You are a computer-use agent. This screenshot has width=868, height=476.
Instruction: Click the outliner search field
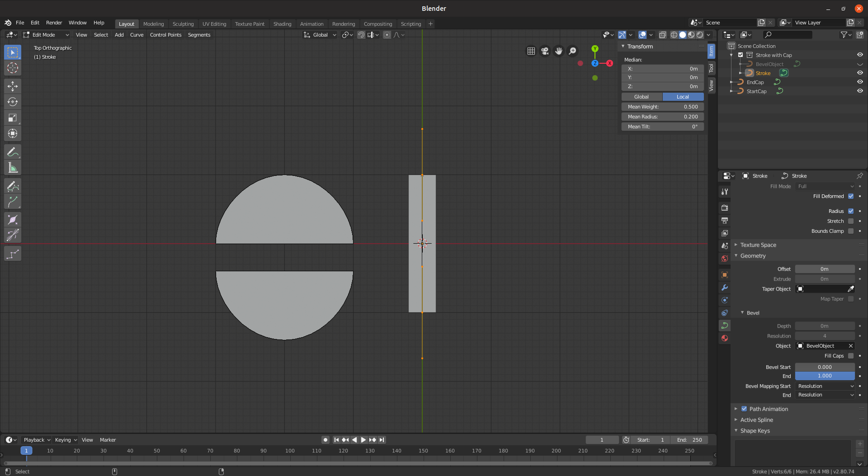pos(788,35)
